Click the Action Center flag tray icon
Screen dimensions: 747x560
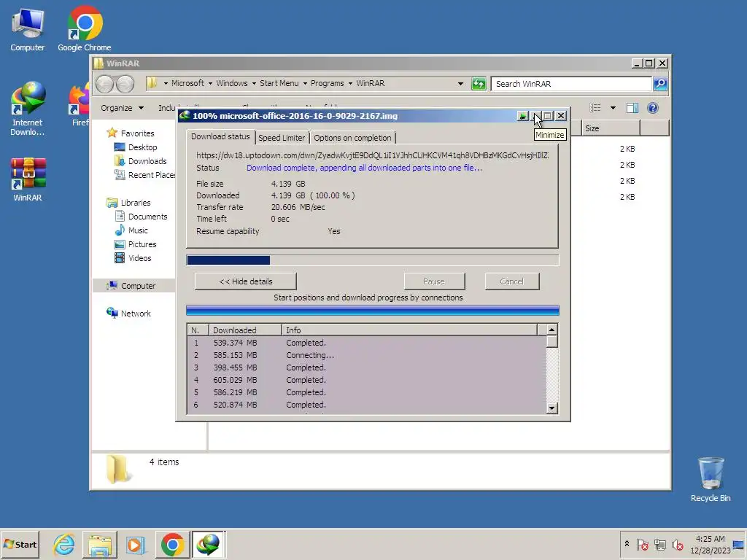(642, 544)
